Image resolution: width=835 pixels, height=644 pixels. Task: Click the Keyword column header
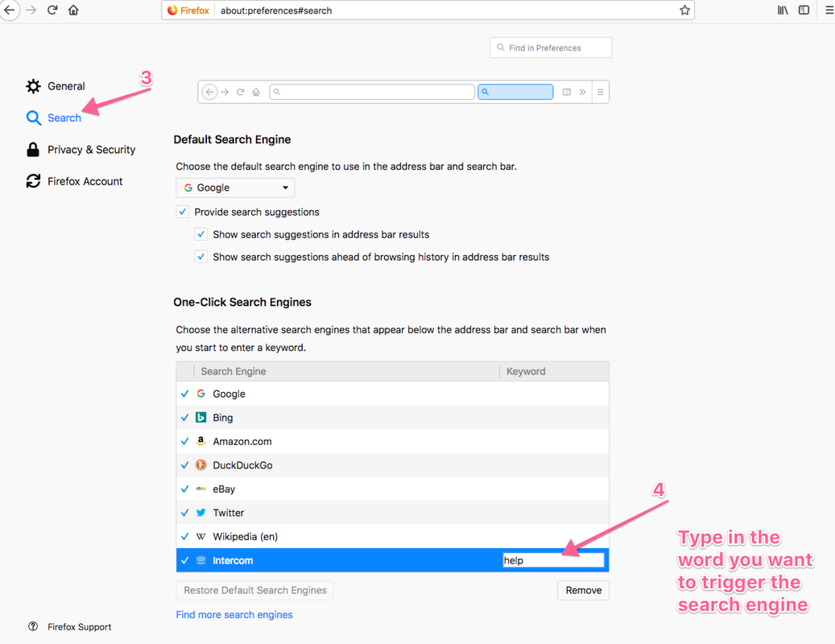(x=554, y=371)
